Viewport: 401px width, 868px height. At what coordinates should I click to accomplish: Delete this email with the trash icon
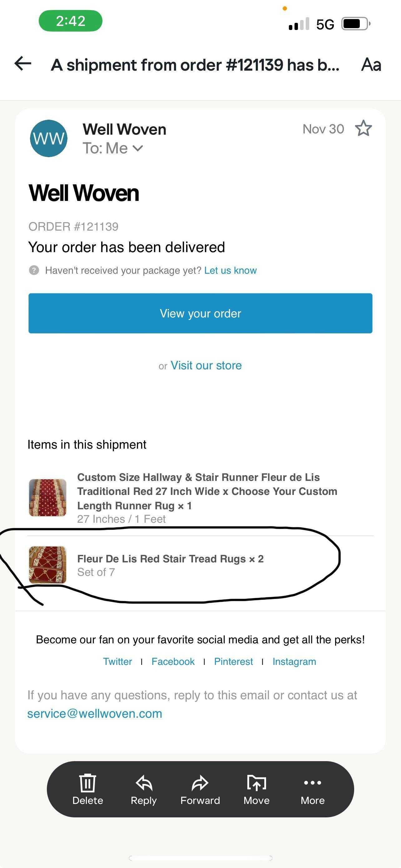click(x=87, y=789)
